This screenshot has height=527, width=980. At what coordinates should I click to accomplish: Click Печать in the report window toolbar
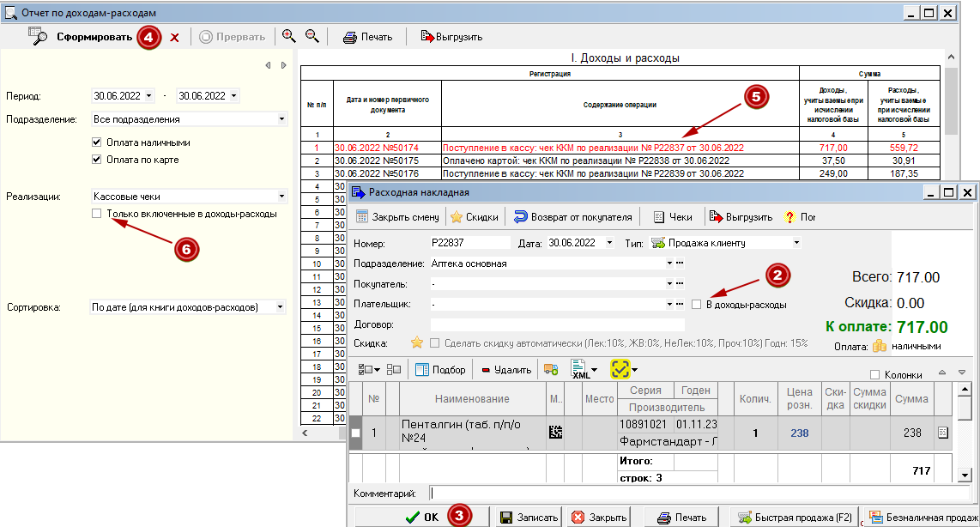tap(367, 37)
